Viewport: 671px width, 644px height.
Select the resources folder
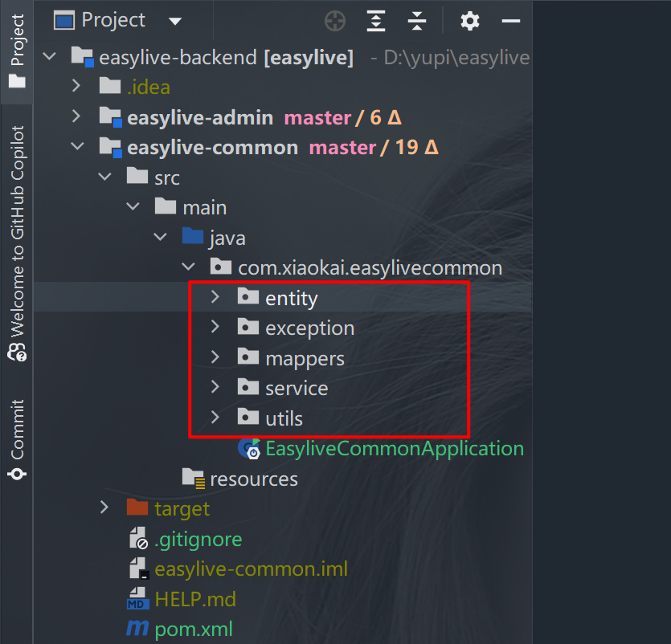click(x=253, y=479)
